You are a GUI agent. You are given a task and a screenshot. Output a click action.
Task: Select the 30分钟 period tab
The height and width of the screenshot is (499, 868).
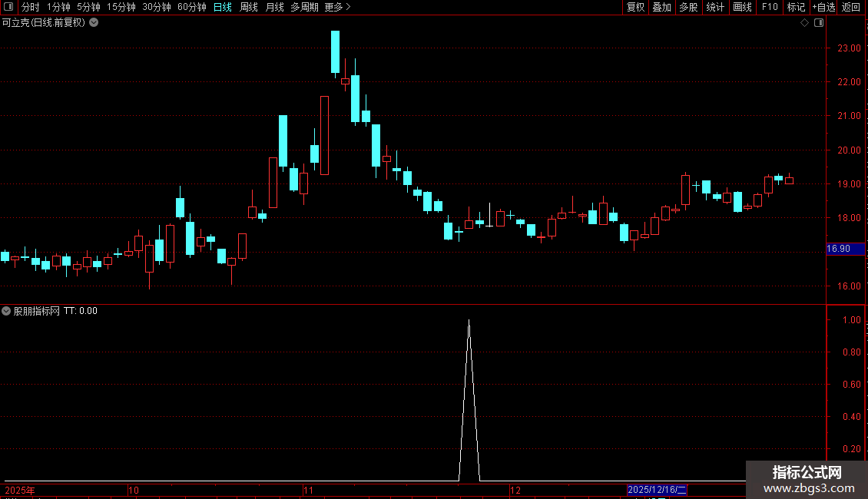point(156,7)
